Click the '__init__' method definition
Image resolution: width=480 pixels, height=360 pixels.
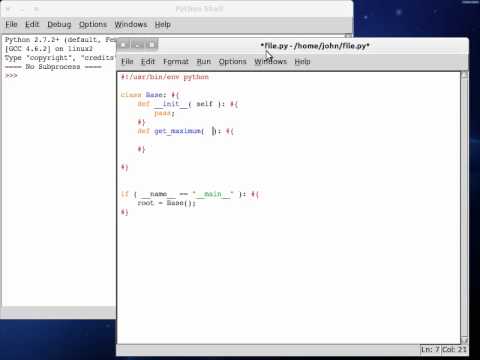coord(188,104)
